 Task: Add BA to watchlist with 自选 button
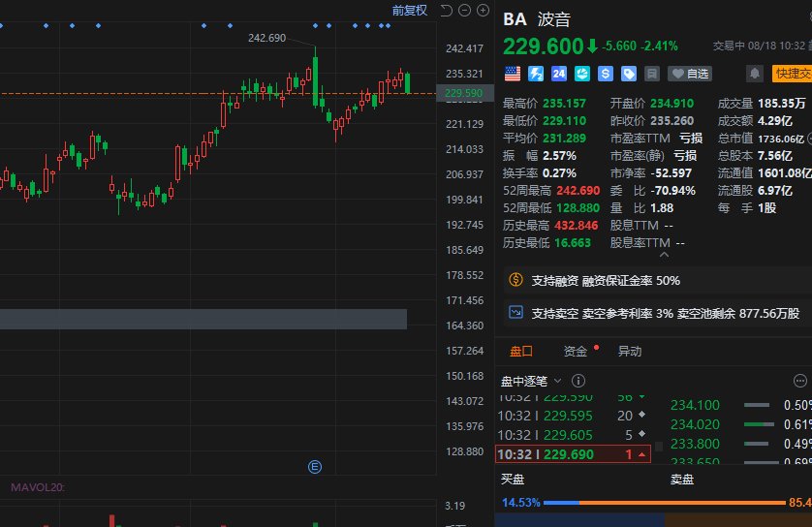point(690,74)
